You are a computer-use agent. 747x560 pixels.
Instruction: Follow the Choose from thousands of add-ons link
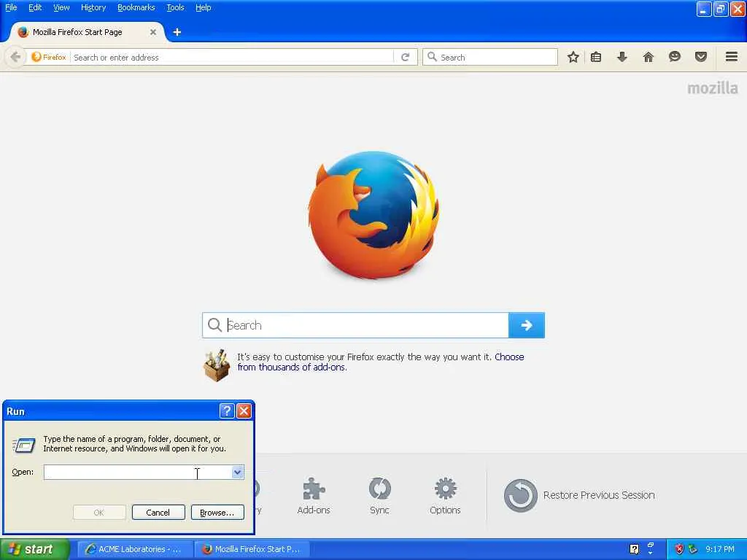pyautogui.click(x=380, y=362)
